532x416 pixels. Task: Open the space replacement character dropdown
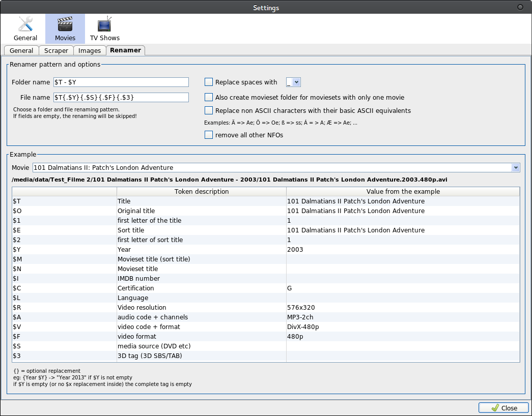point(293,82)
